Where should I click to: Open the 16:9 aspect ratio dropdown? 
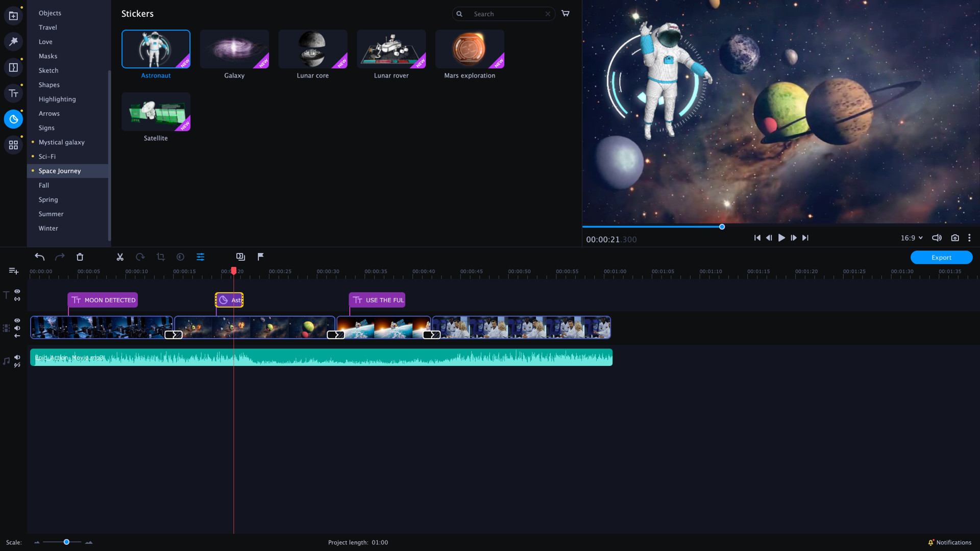pyautogui.click(x=912, y=238)
